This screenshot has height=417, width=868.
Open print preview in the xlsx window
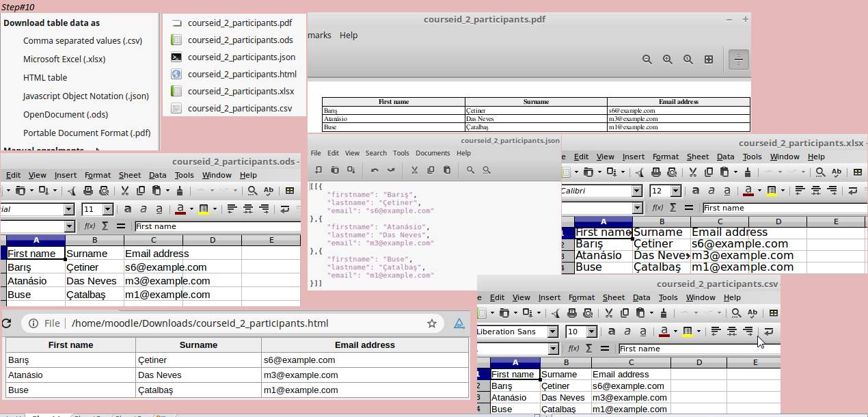click(x=673, y=172)
